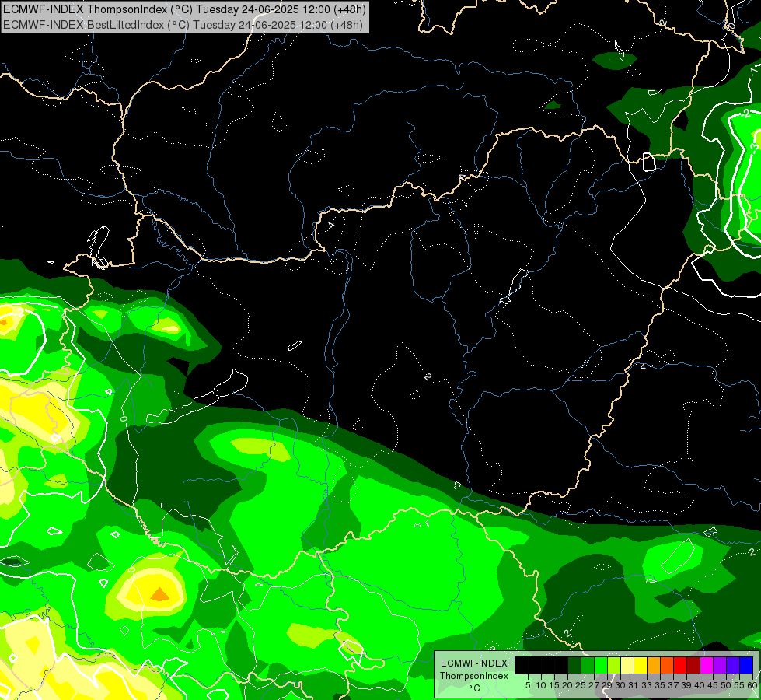Click the legend scale value 40
The height and width of the screenshot is (700, 761).
700,685
